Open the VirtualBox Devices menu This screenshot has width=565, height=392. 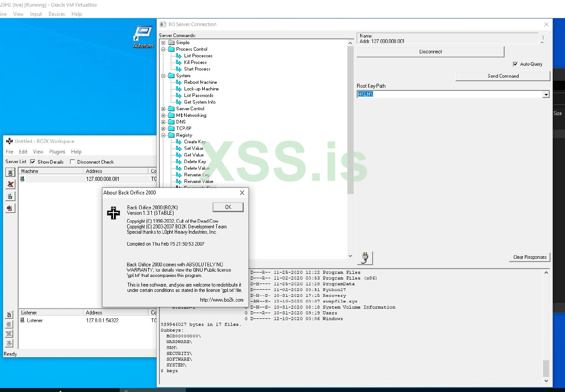pyautogui.click(x=56, y=14)
